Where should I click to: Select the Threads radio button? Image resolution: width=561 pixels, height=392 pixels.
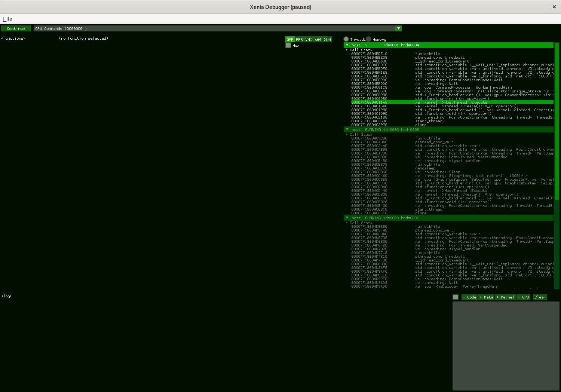346,39
